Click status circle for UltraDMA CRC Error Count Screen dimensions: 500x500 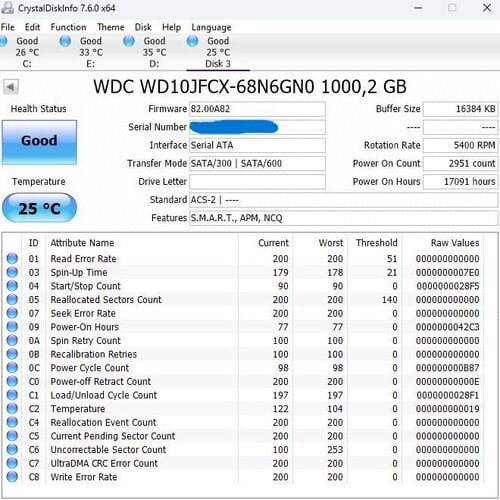tap(12, 463)
